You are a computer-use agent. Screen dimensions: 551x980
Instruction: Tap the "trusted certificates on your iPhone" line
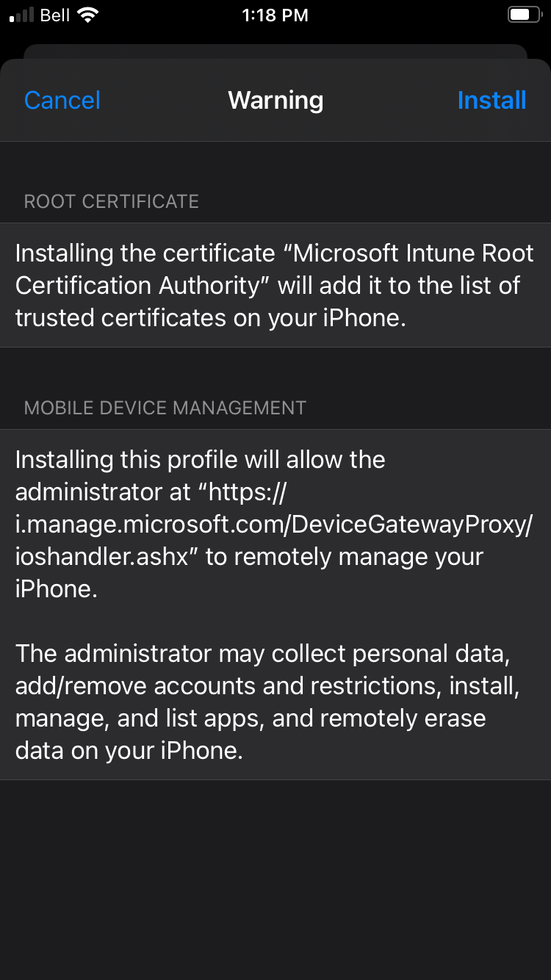click(x=210, y=317)
